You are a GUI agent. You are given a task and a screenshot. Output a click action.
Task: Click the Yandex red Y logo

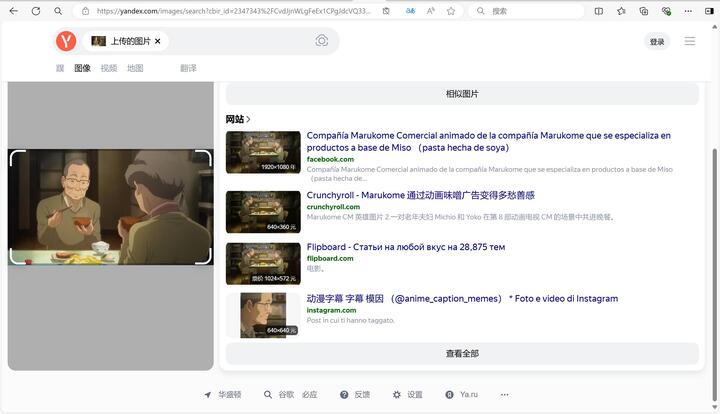pos(66,41)
